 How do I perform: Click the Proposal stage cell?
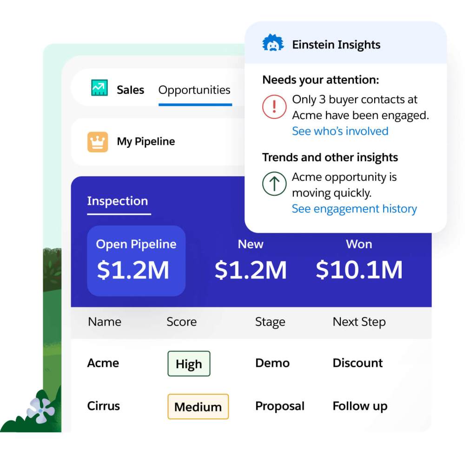279,406
